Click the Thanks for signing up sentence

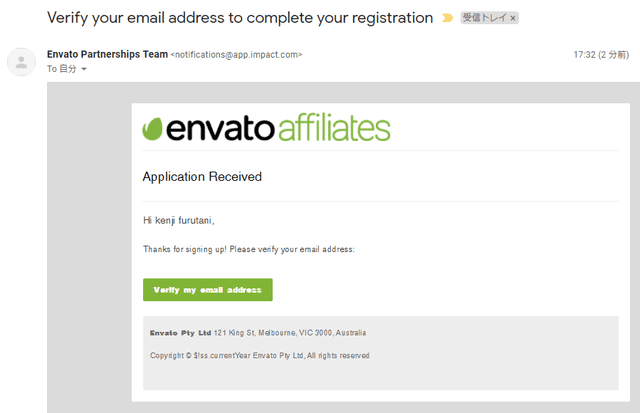tap(249, 249)
